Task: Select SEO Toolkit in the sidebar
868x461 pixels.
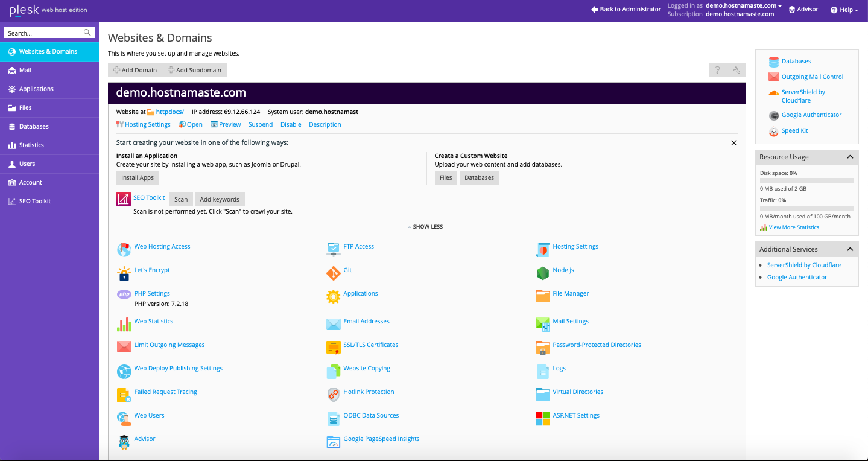Action: coord(49,202)
